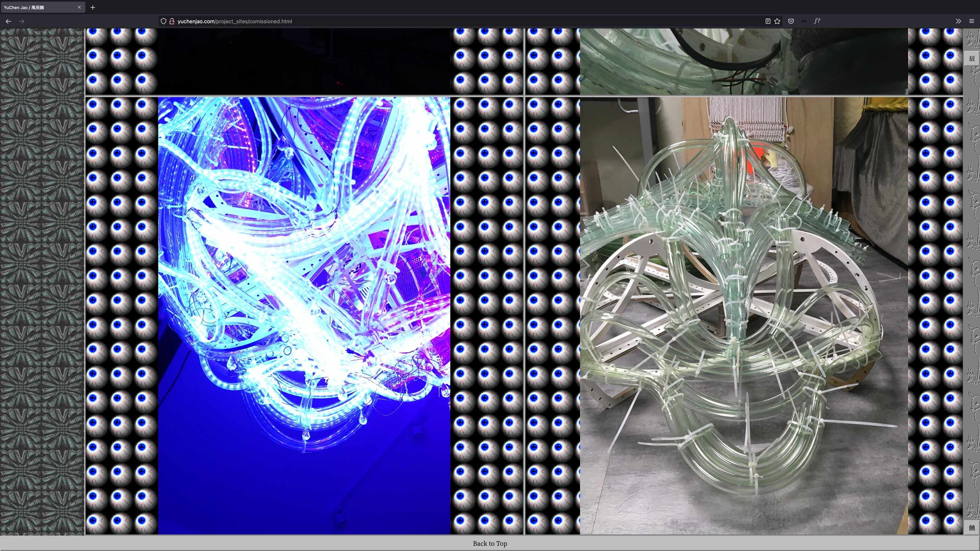Image resolution: width=980 pixels, height=551 pixels.
Task: Save page to Pocket
Action: 791,21
